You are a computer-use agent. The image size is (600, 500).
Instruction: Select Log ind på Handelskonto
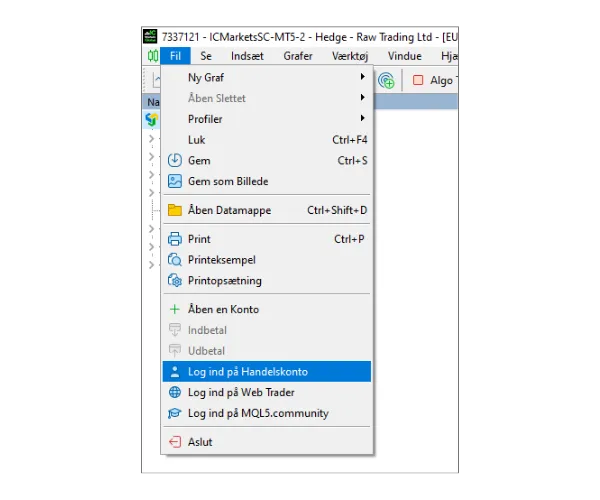coord(247,371)
